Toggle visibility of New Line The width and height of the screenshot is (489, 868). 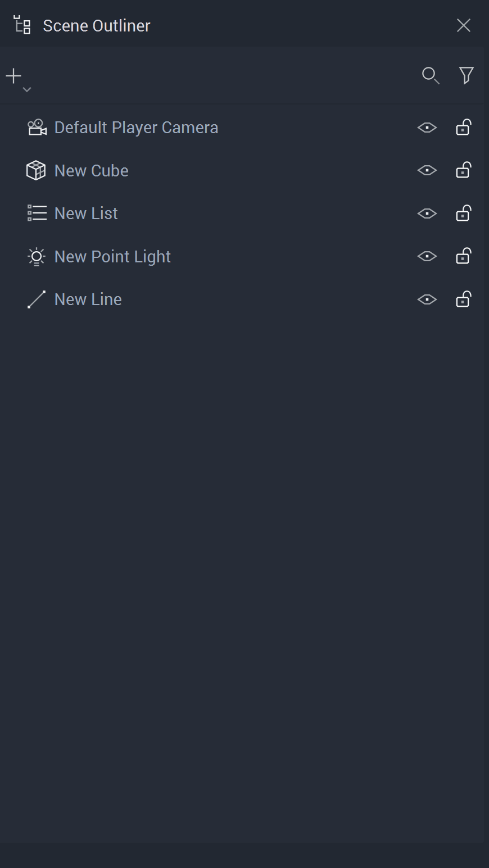pyautogui.click(x=427, y=299)
